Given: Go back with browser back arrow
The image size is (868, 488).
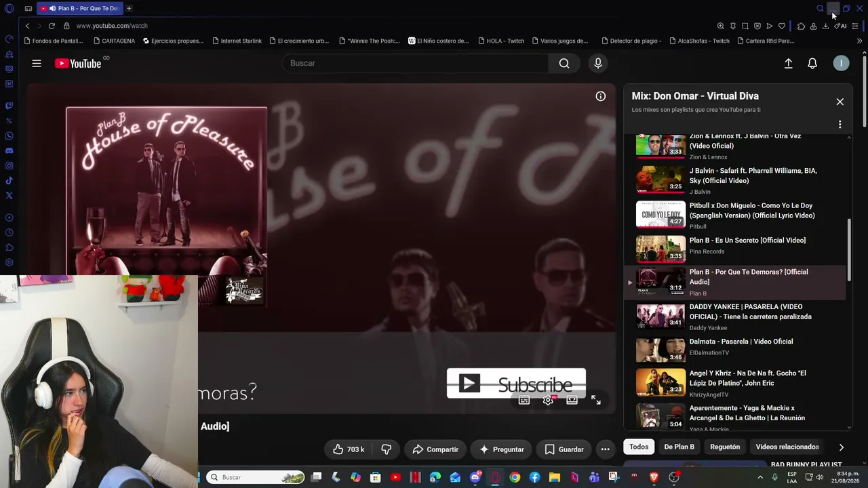Looking at the screenshot, I should tap(27, 26).
